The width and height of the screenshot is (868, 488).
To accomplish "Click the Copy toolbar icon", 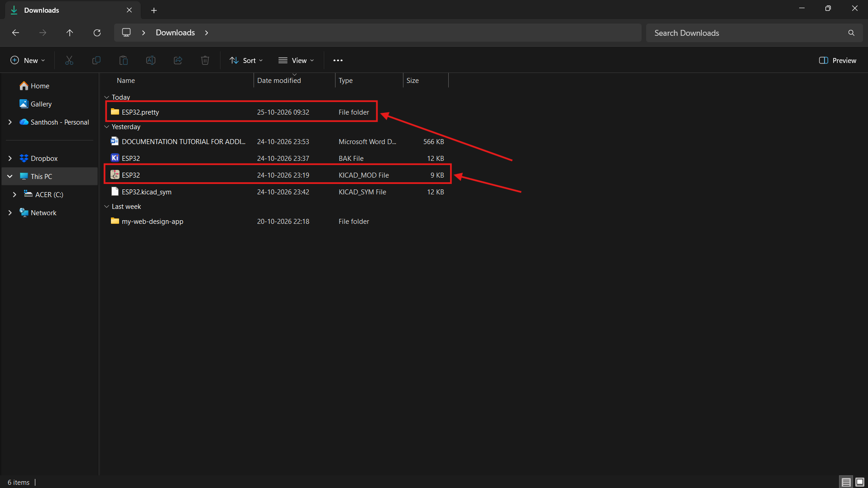I will 96,60.
